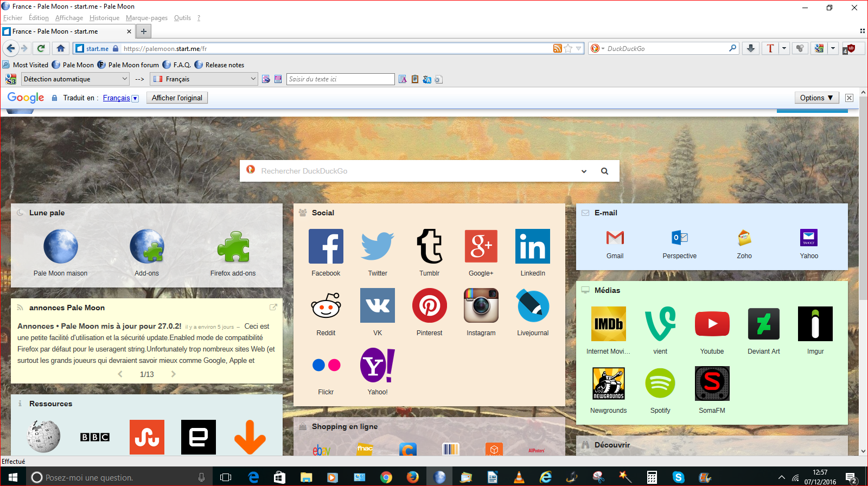The image size is (868, 486).
Task: Open the Affichage menu
Action: point(69,18)
